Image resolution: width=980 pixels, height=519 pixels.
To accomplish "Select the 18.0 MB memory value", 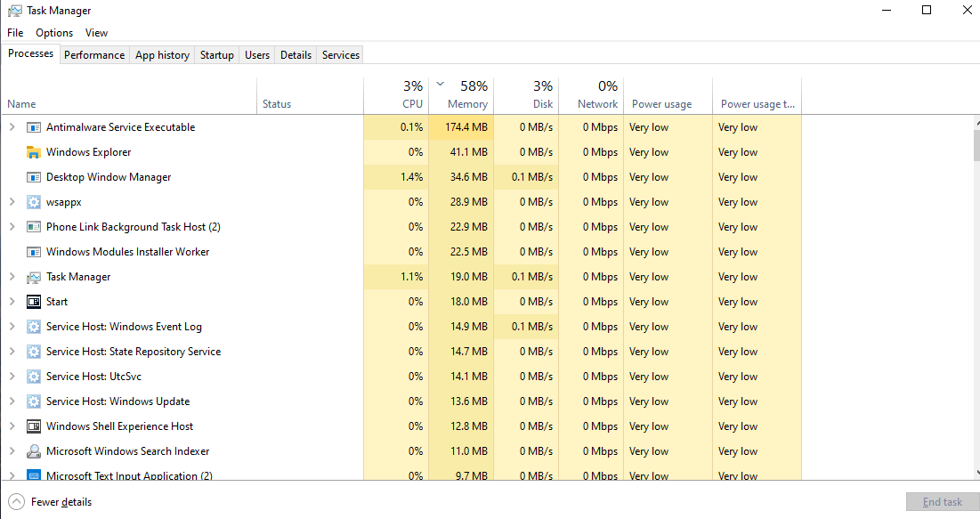I will pyautogui.click(x=469, y=302).
